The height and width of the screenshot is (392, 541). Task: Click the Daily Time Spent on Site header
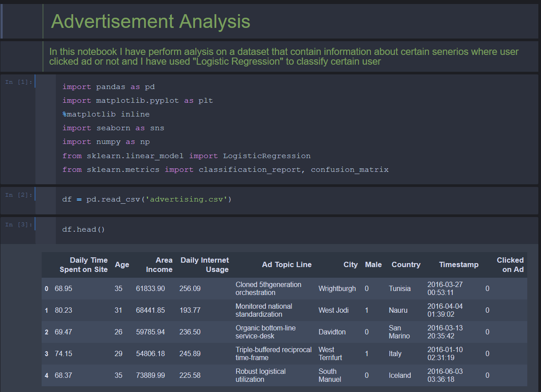click(84, 264)
